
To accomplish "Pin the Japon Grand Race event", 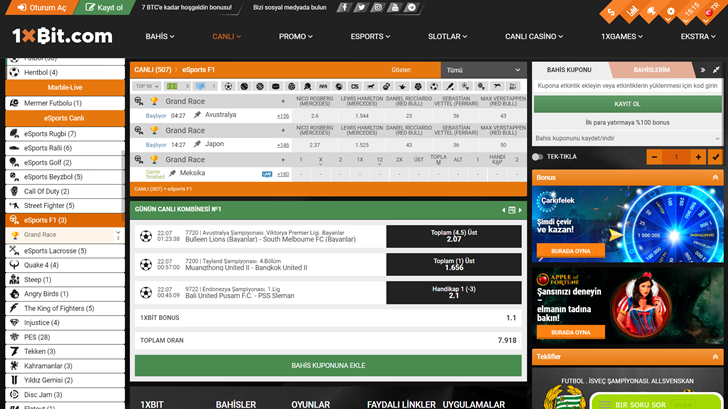I will pyautogui.click(x=197, y=144).
